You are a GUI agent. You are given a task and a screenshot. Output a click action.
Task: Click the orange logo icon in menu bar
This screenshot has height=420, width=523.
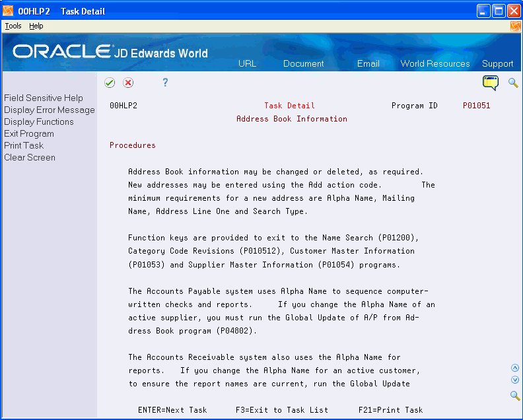pos(515,26)
